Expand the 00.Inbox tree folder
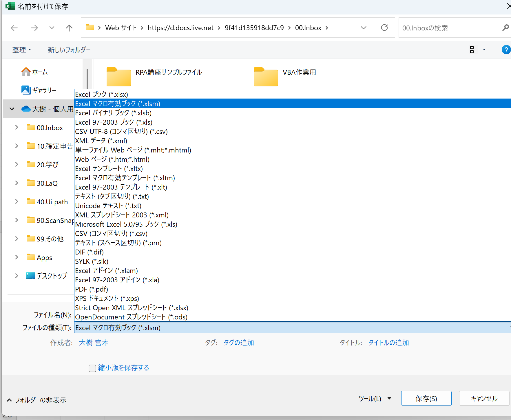The image size is (511, 420). click(17, 127)
